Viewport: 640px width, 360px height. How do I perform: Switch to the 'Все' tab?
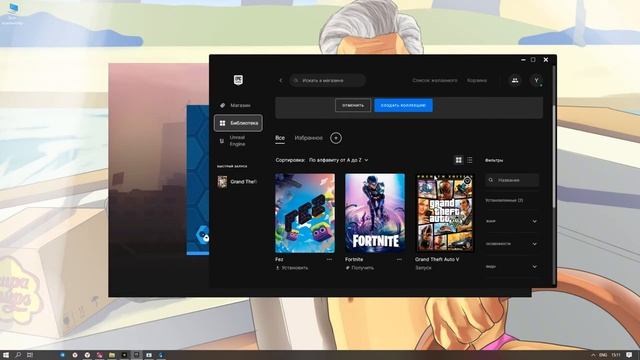point(280,138)
